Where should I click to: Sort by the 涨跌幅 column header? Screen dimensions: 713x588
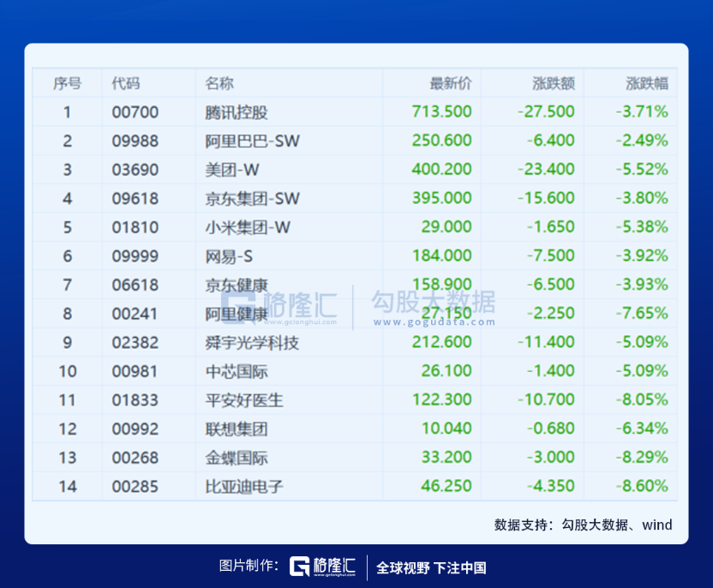[x=646, y=83]
